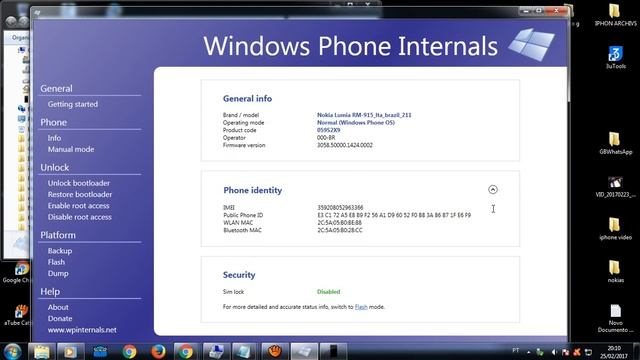Launch Firefox from the taskbar
Image resolution: width=640 pixels, height=360 pixels.
[158, 351]
